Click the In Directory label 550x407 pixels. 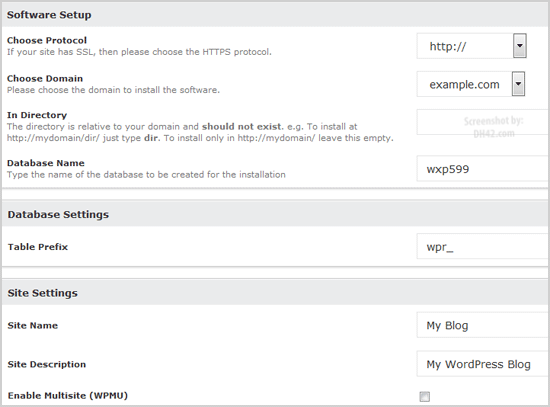(37, 115)
